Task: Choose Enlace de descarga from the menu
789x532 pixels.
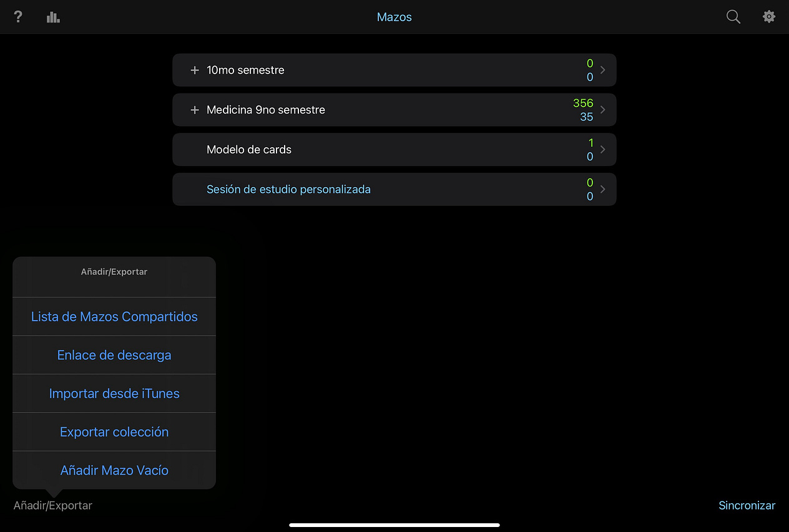Action: tap(114, 355)
